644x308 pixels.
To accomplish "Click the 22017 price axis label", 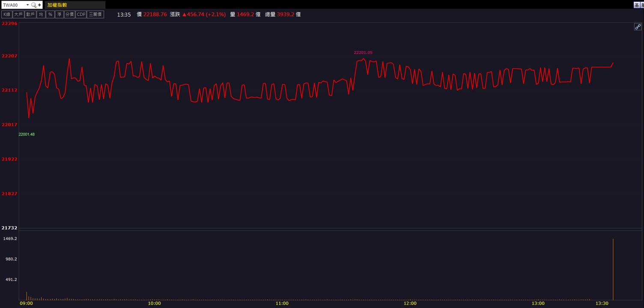I will click(x=9, y=125).
